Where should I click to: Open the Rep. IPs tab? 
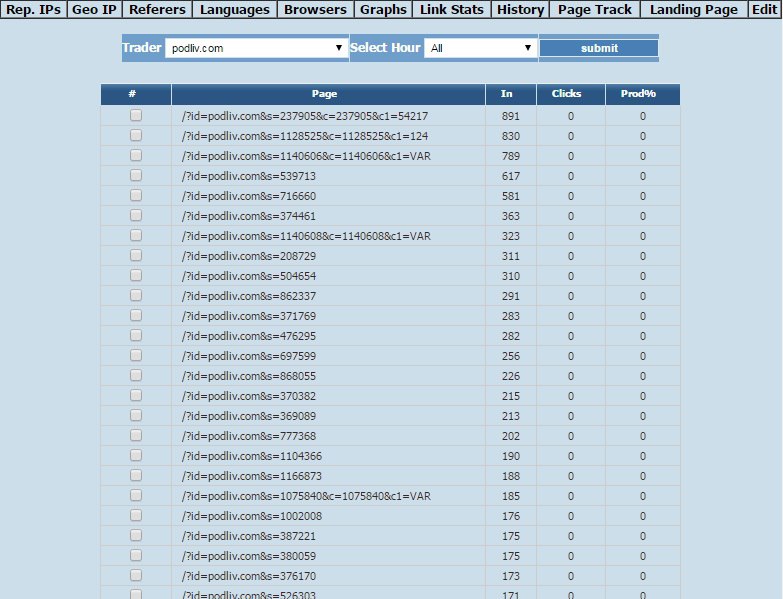pos(33,9)
